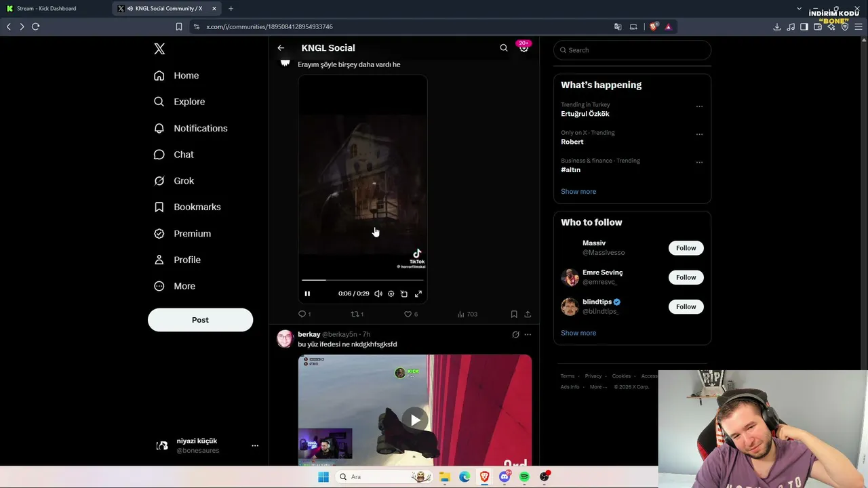
Task: Reply to the post with the video
Action: coord(304,314)
